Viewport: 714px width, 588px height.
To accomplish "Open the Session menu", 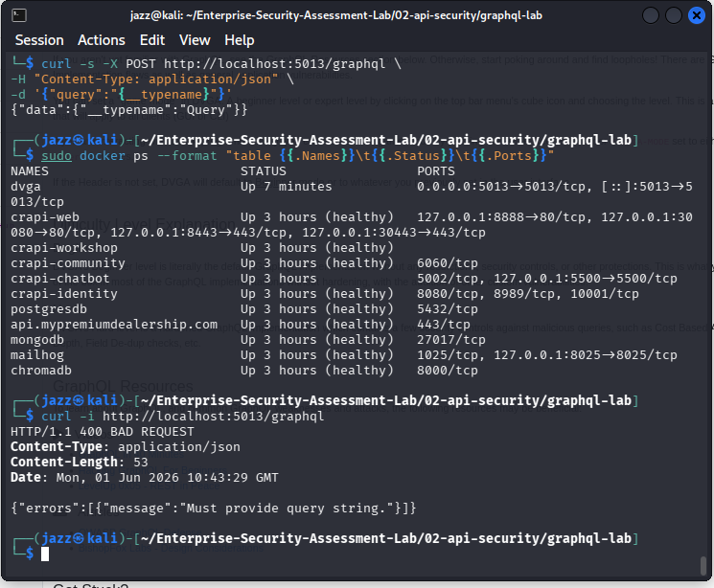I will tap(39, 40).
